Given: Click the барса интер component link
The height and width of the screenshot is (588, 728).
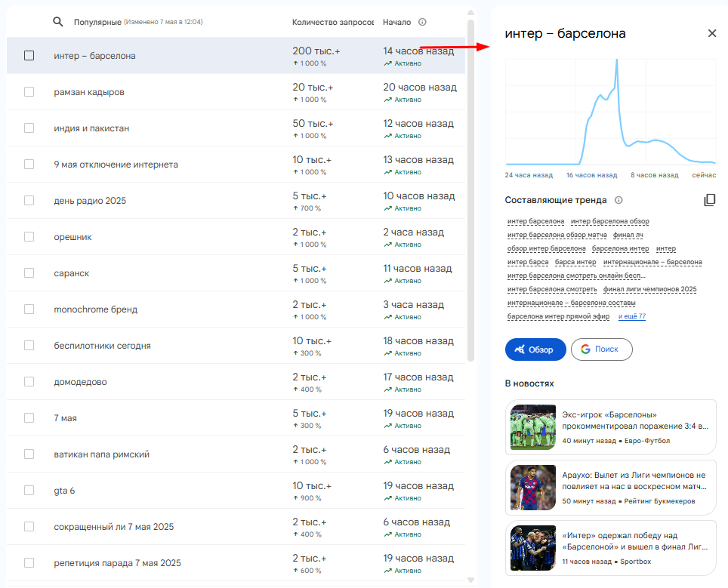Looking at the screenshot, I should point(575,262).
